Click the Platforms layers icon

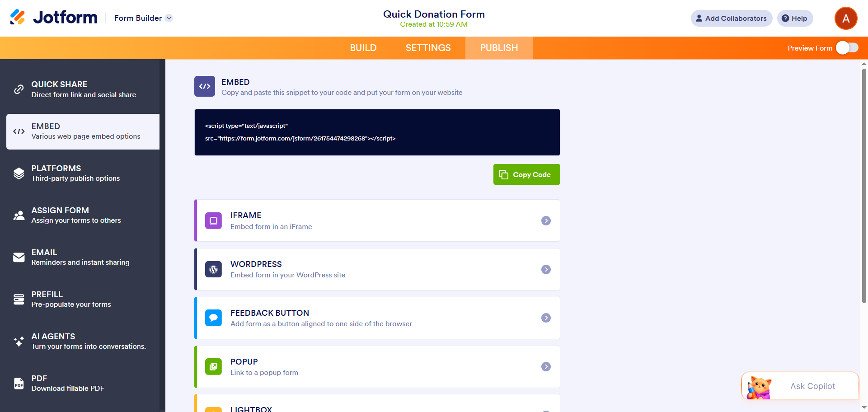[x=19, y=173]
